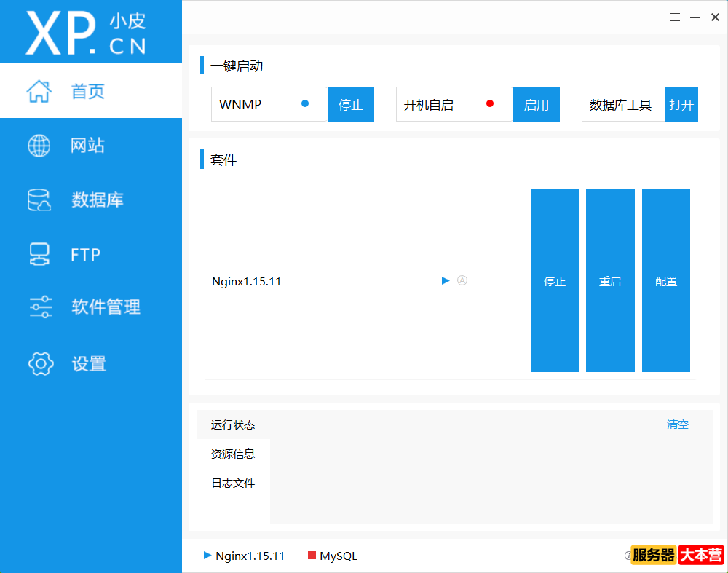Open settings via the 设置 gear icon

39,363
